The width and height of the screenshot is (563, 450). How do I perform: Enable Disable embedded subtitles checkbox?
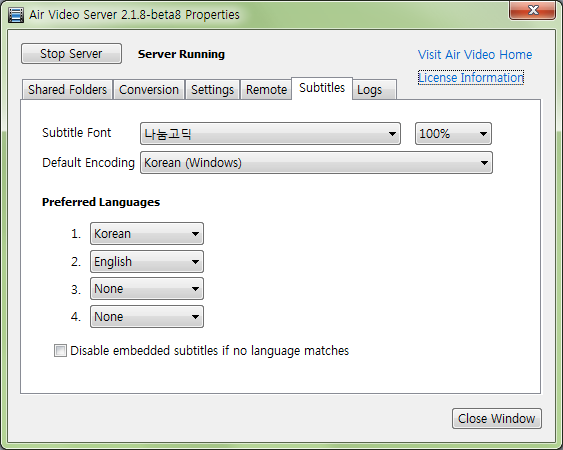click(60, 351)
